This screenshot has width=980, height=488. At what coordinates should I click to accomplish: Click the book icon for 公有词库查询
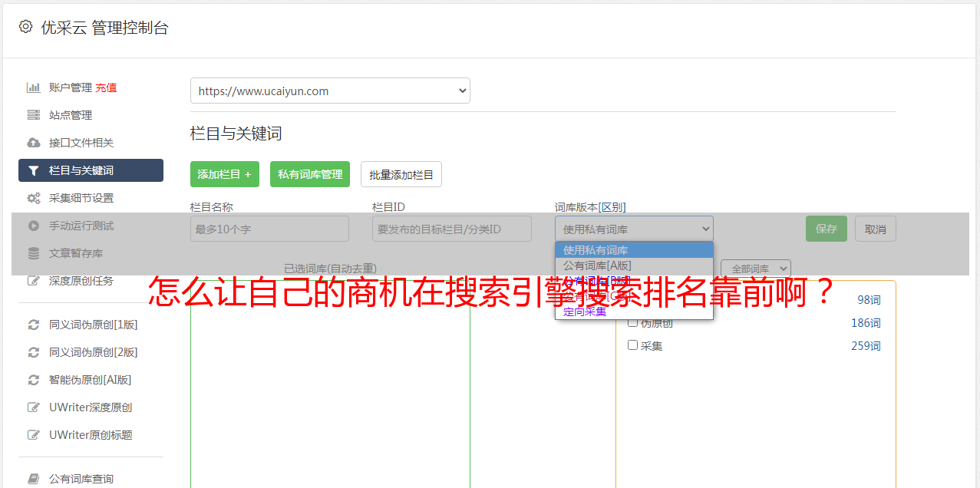pos(34,479)
